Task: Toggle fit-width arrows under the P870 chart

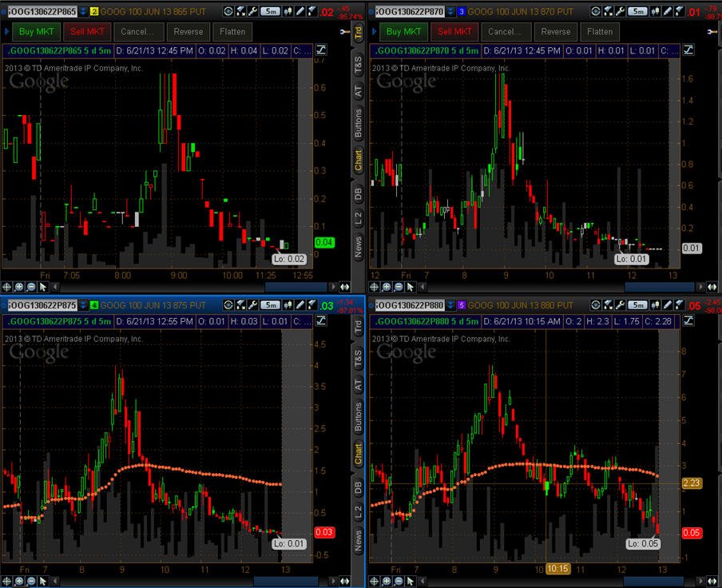Action: pos(712,287)
